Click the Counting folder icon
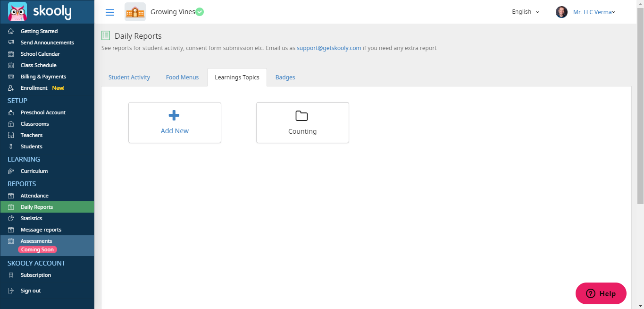 pos(301,116)
